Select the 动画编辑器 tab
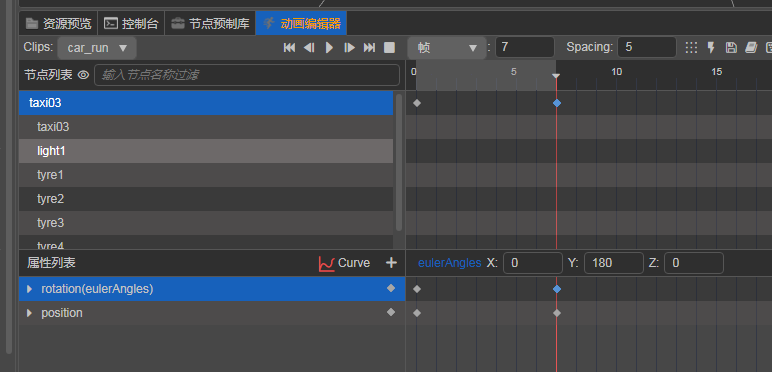 tap(301, 23)
